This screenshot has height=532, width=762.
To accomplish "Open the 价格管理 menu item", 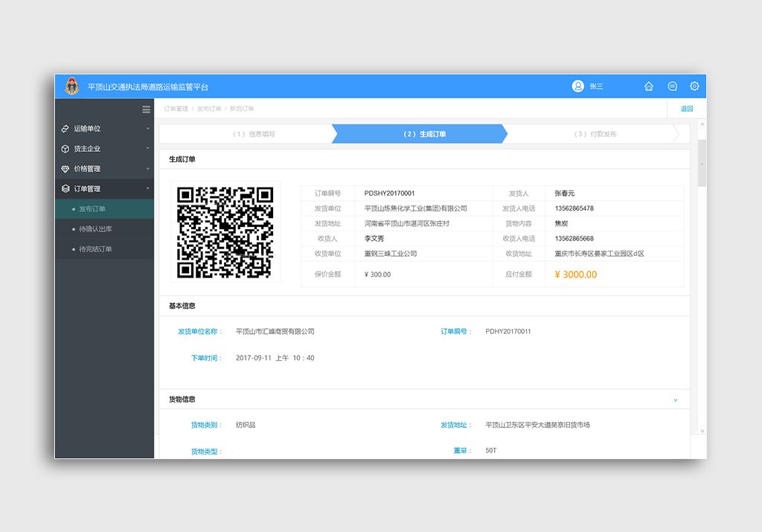I will coord(104,169).
